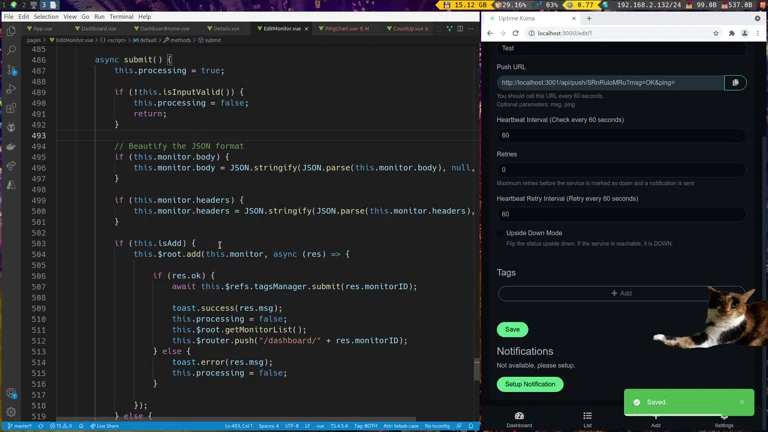Open the browser profile icon
The image size is (768, 432).
(x=744, y=33)
